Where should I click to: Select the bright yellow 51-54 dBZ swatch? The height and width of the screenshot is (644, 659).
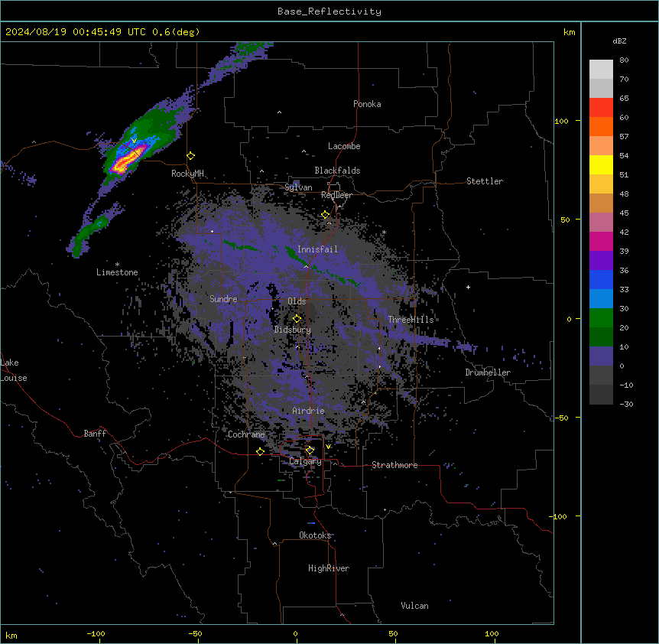pos(601,164)
